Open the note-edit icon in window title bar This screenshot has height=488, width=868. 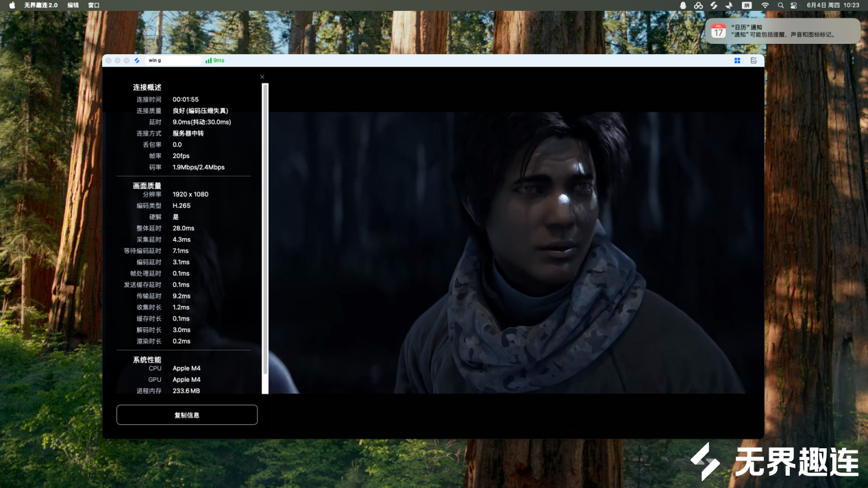[754, 60]
